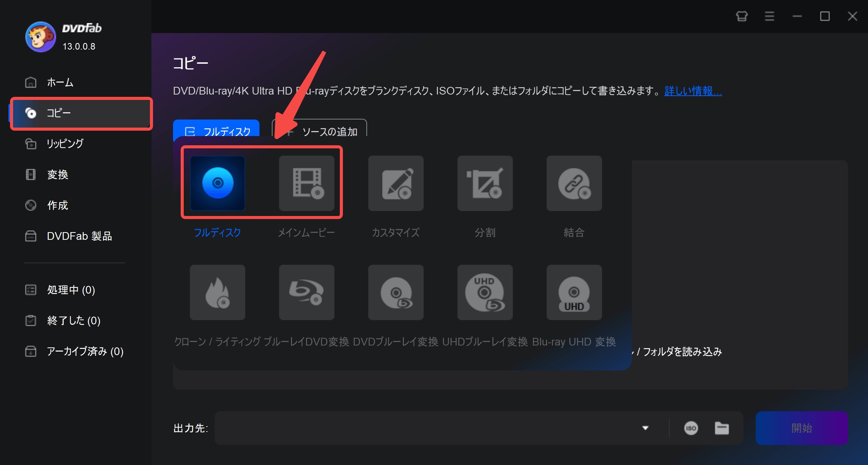Click the ISO output icon
Image resolution: width=868 pixels, height=465 pixels.
click(691, 428)
